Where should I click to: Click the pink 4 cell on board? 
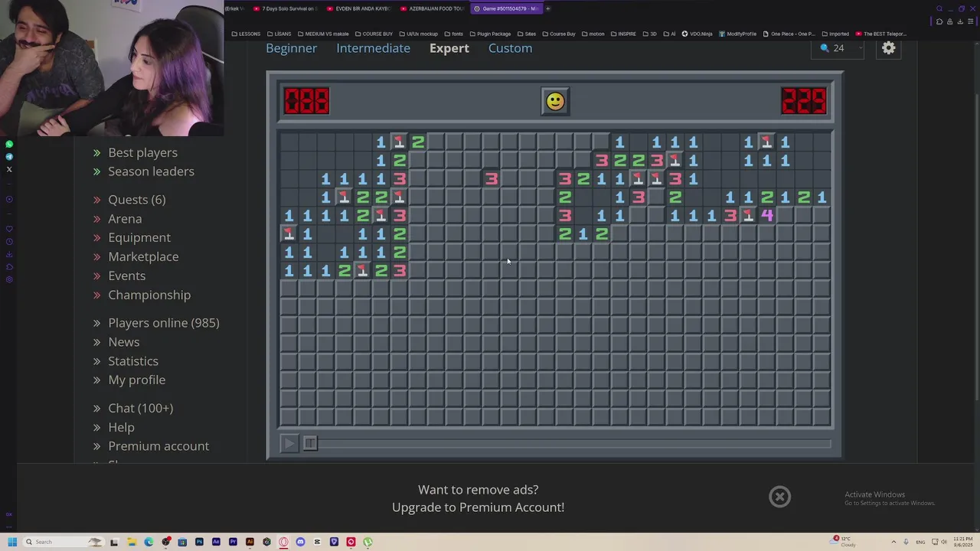766,216
